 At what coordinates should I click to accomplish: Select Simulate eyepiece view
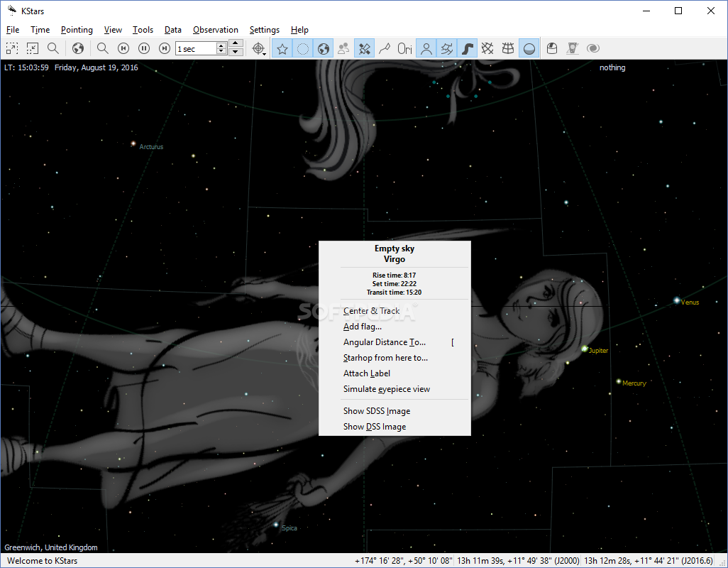click(x=395, y=389)
